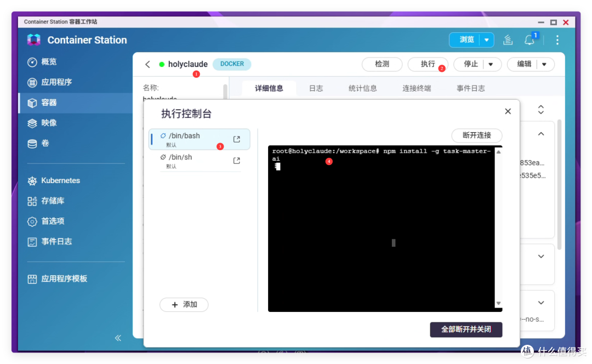Image resolution: width=592 pixels, height=364 pixels.
Task: Switch to the 日志 tab
Action: pos(316,88)
